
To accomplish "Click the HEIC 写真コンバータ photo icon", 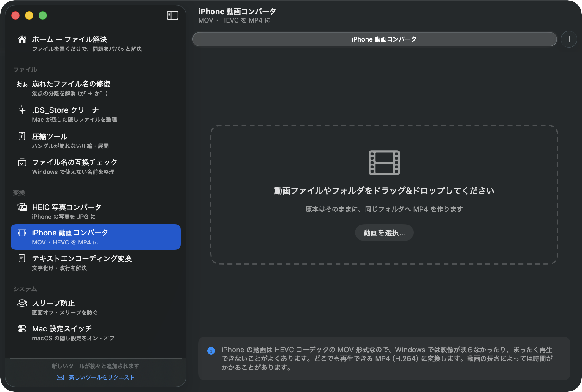I will [x=22, y=207].
